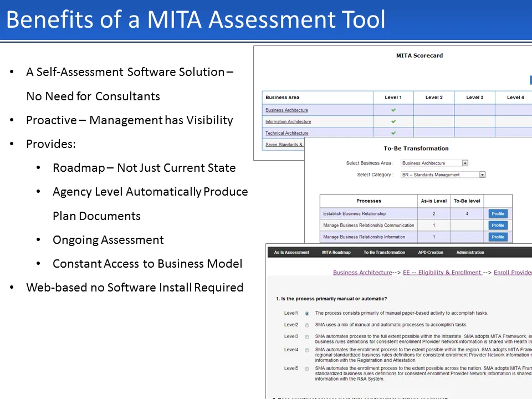The height and width of the screenshot is (399, 532).
Task: Open the Information Architecture scorecard link
Action: tap(288, 121)
